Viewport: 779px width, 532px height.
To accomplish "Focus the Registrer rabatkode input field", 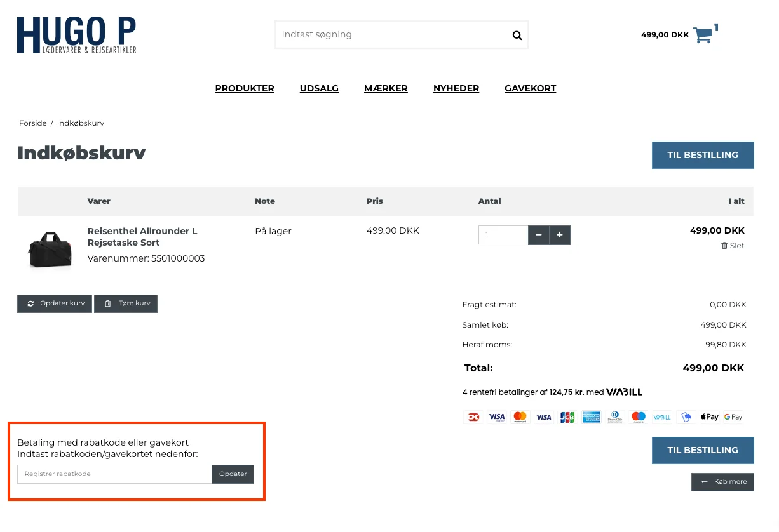I will [114, 474].
